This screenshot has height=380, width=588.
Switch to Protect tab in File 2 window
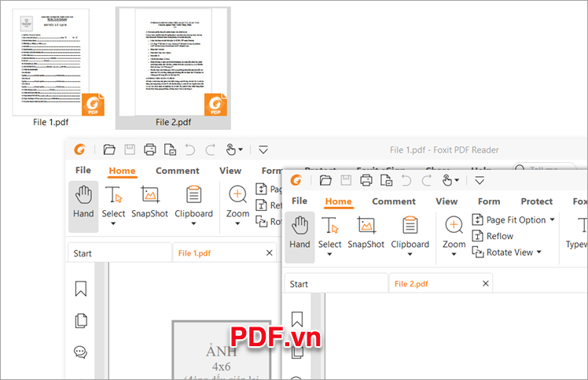point(537,201)
